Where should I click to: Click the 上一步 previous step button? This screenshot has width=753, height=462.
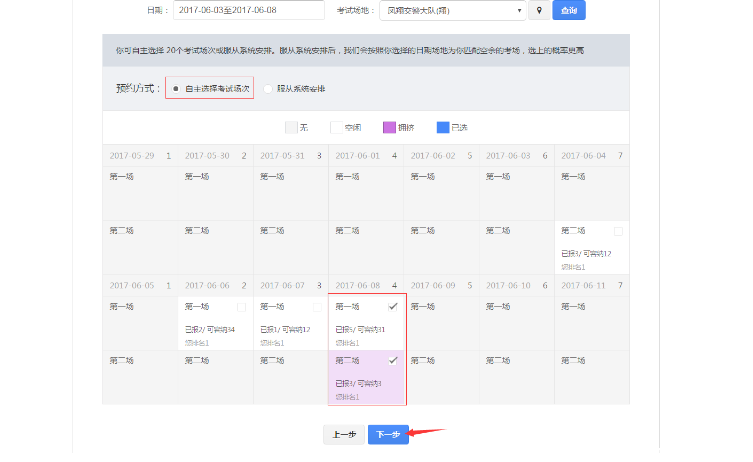(x=344, y=434)
